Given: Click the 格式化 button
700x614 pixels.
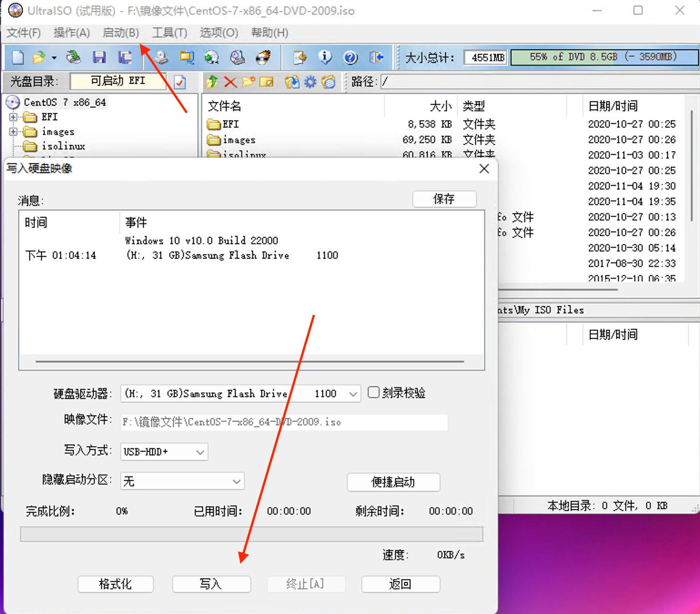Looking at the screenshot, I should click(115, 584).
